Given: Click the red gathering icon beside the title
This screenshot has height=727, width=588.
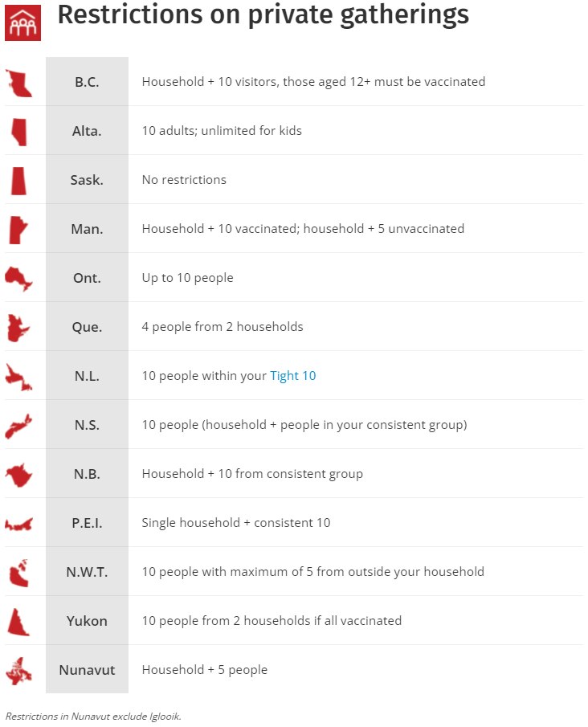Looking at the screenshot, I should click(22, 21).
